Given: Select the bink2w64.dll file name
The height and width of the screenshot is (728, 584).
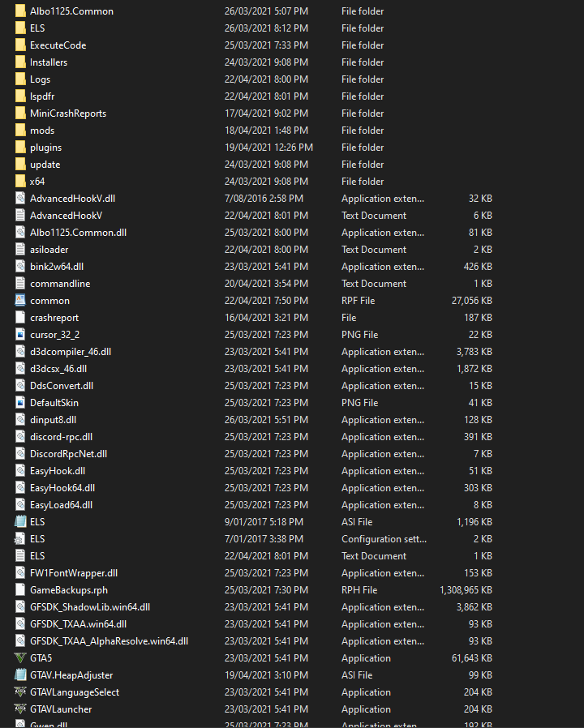Looking at the screenshot, I should (x=57, y=267).
